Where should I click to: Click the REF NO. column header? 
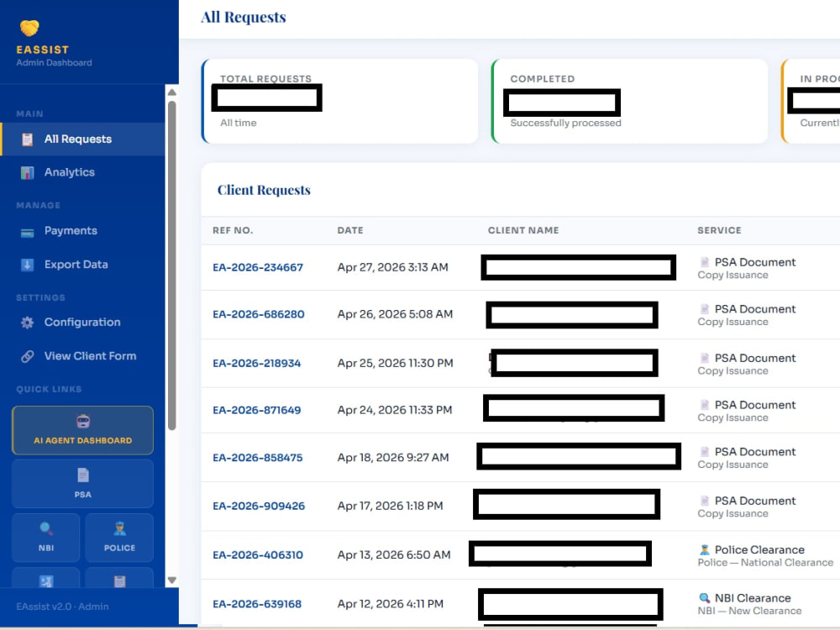[233, 230]
